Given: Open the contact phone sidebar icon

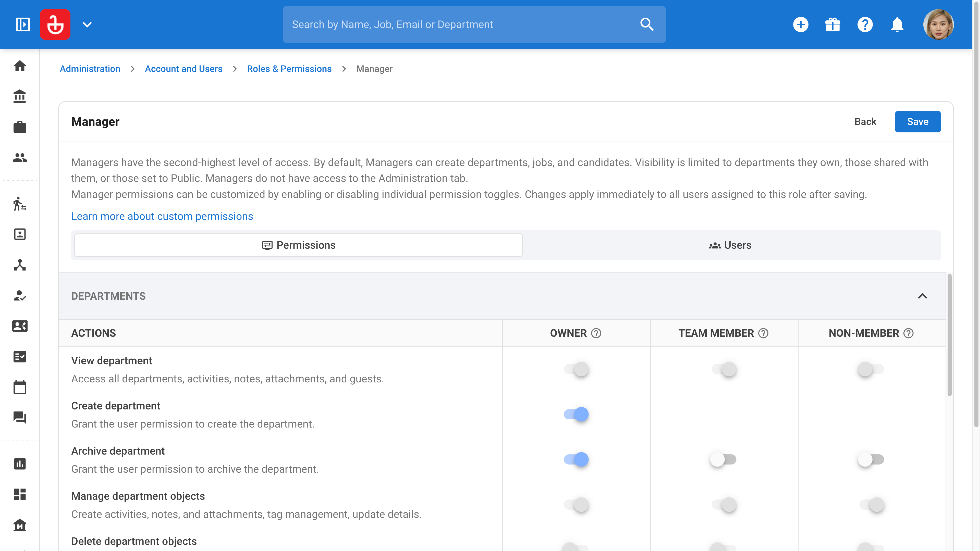Looking at the screenshot, I should [x=20, y=326].
